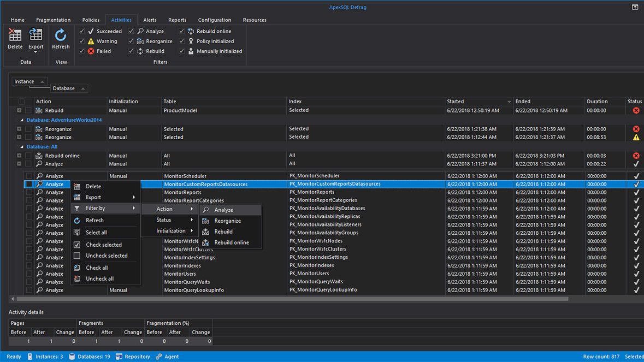Click the Agent icon in the status bar
This screenshot has height=362, width=644.
159,357
